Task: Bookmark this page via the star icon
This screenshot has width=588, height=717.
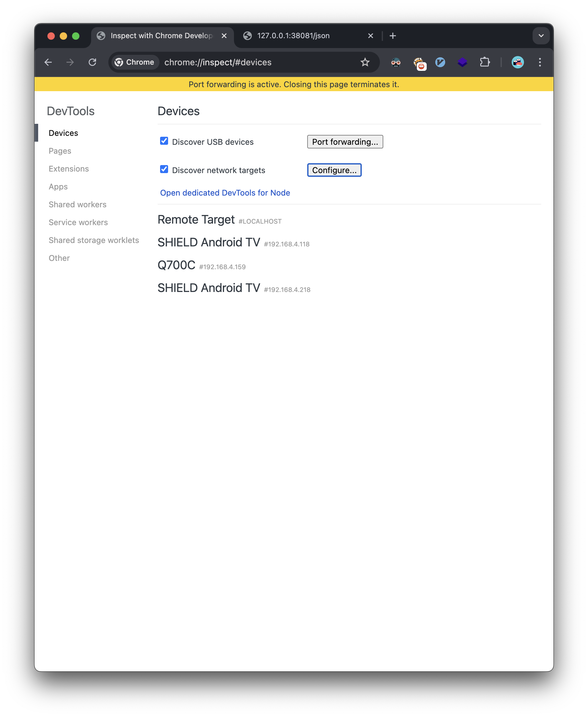Action: (x=365, y=62)
